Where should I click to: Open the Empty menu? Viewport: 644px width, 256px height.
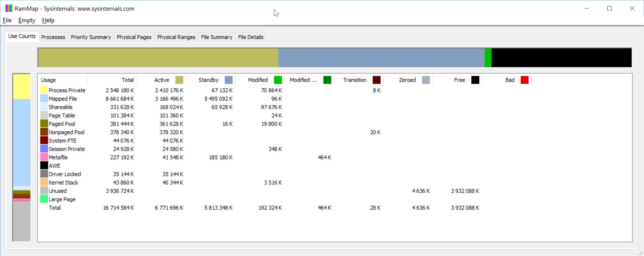point(27,20)
